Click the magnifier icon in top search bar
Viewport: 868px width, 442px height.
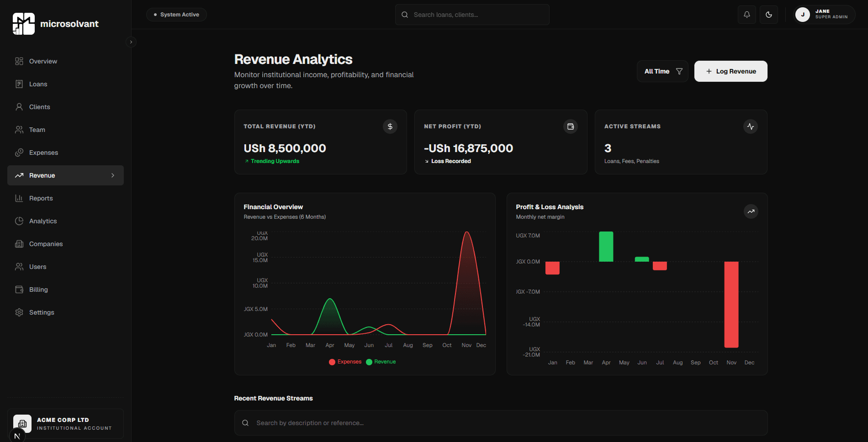(x=405, y=15)
